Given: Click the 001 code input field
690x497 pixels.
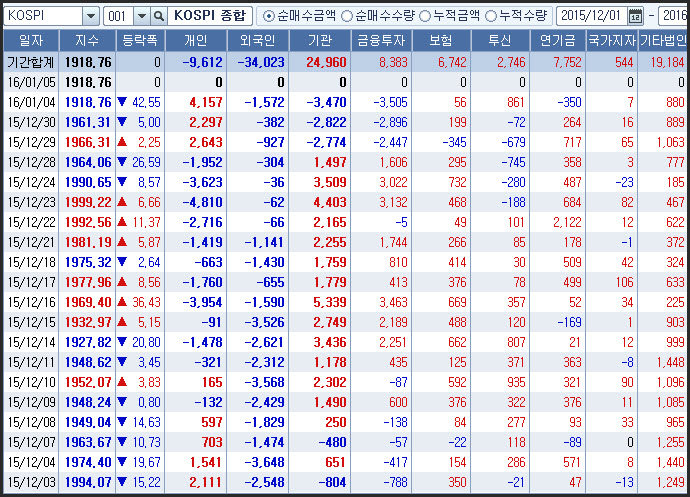Looking at the screenshot, I should [119, 16].
